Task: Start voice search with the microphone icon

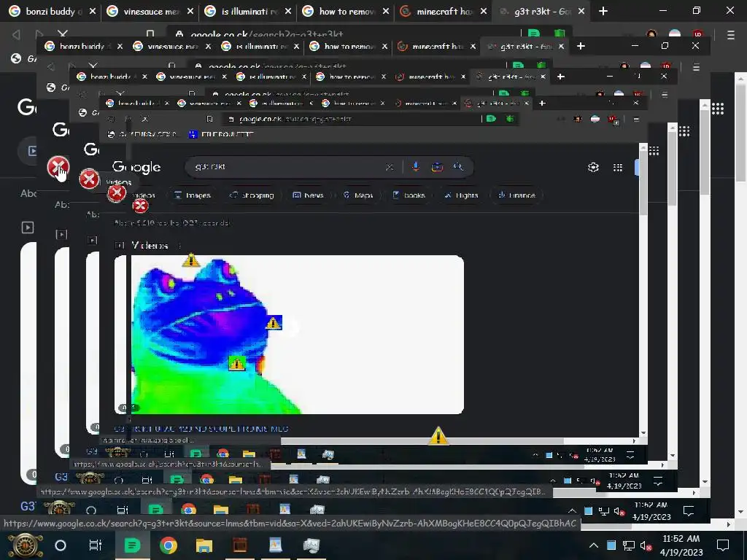Action: click(415, 167)
